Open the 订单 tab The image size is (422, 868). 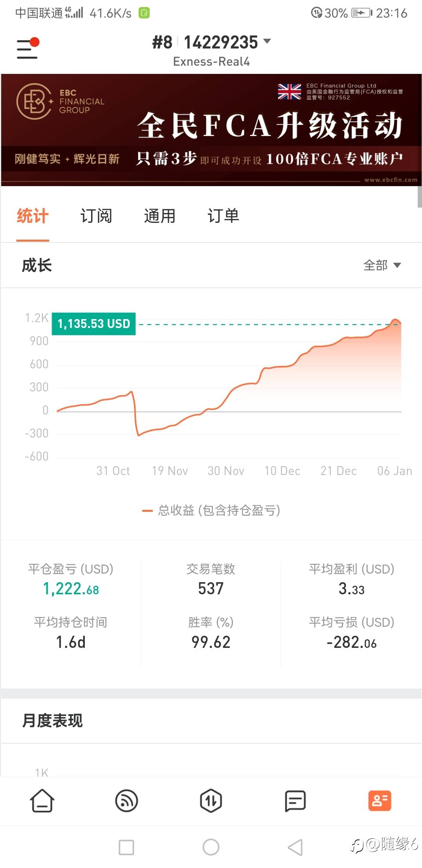(223, 216)
